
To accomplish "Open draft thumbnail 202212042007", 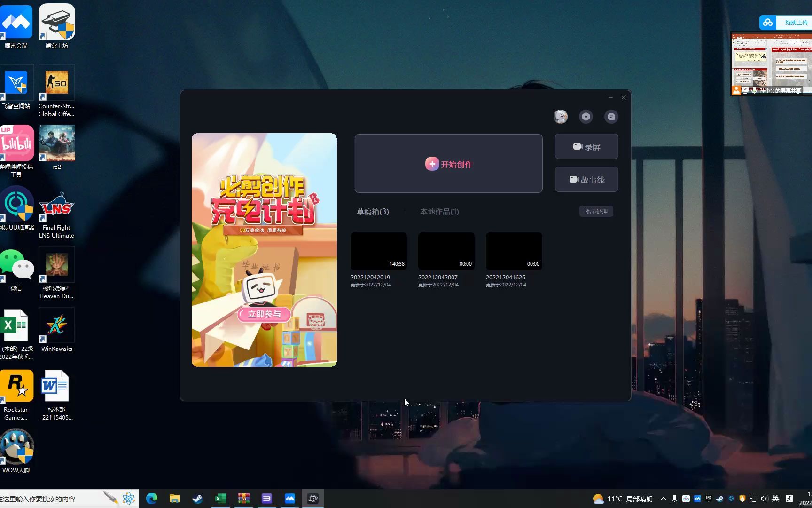I will [446, 251].
